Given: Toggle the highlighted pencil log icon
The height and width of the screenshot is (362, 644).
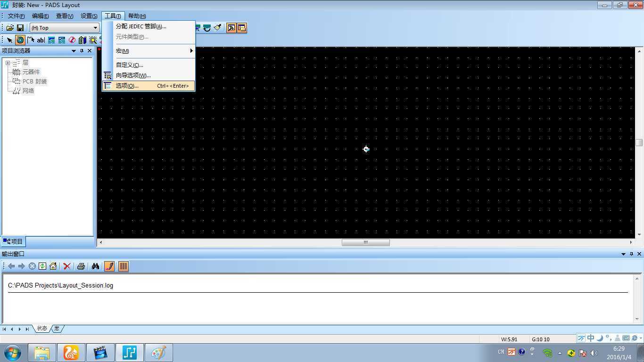Looking at the screenshot, I should click(109, 266).
